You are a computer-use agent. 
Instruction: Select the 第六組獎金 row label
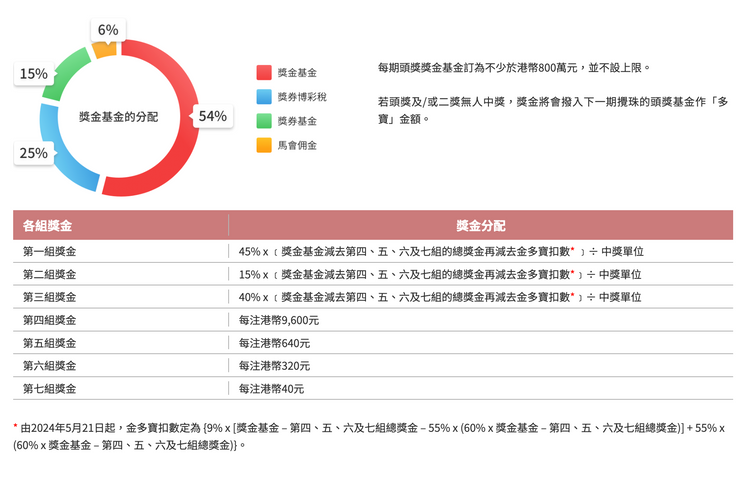(49, 365)
